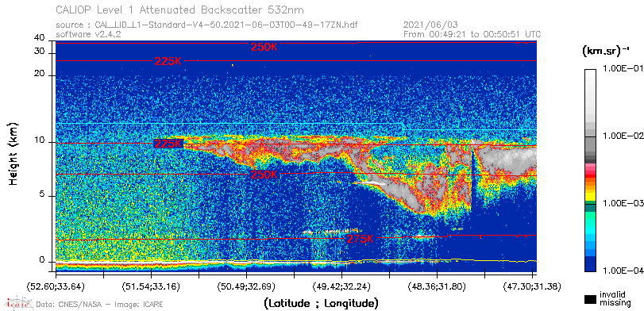Image resolution: width=644 pixels, height=311 pixels.
Task: Click the backscatter color scale bar
Action: (x=591, y=171)
